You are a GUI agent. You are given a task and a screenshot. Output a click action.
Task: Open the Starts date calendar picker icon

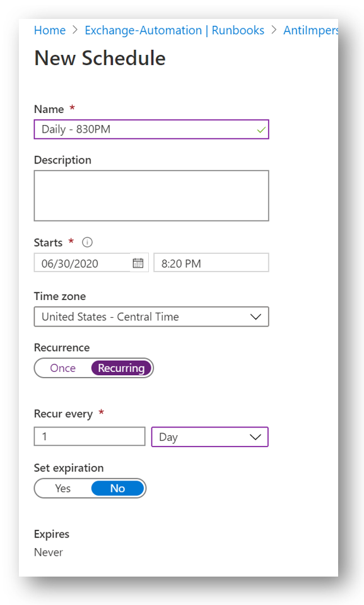coord(138,263)
